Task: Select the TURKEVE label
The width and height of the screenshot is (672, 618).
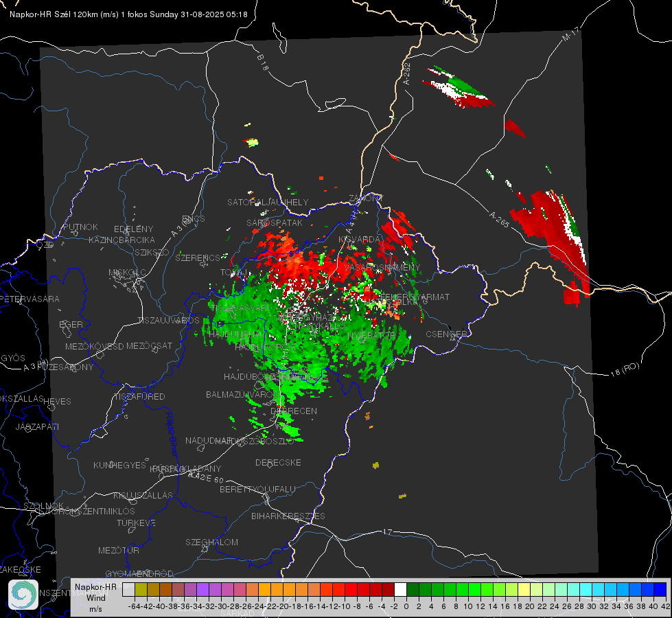Action: point(137,523)
